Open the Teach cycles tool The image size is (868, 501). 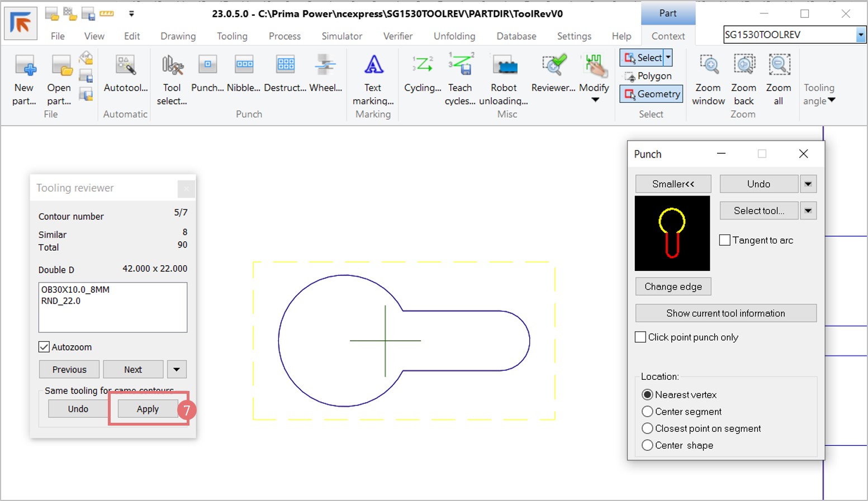[x=461, y=66]
